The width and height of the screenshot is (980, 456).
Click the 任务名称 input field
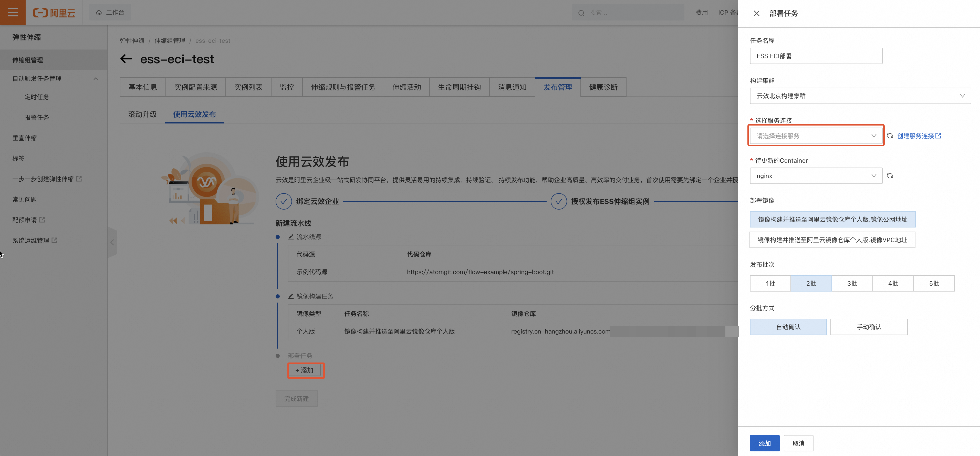(816, 56)
